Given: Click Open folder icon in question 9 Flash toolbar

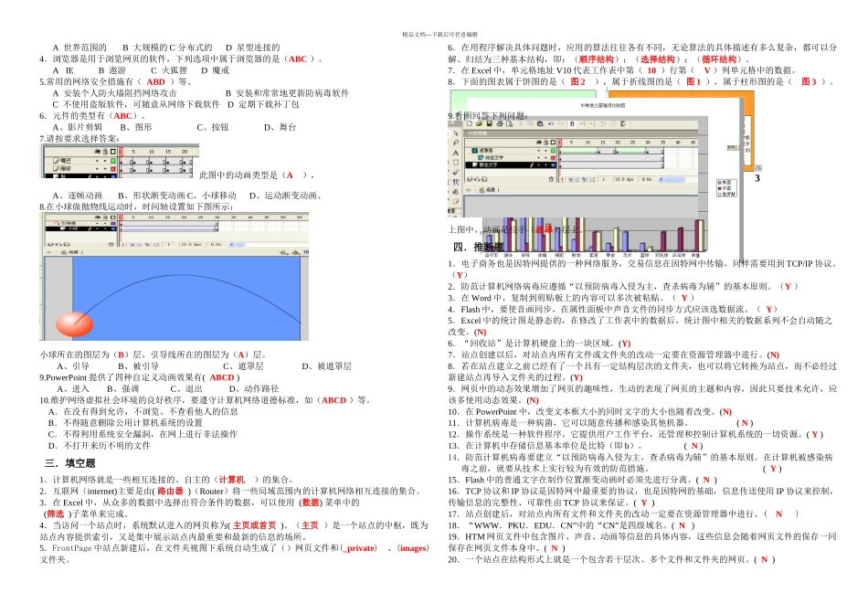Looking at the screenshot, I should 479,124.
